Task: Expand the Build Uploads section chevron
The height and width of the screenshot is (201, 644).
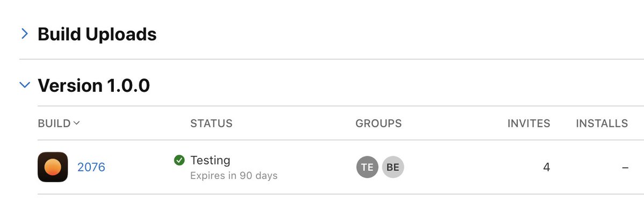Action: (25, 34)
